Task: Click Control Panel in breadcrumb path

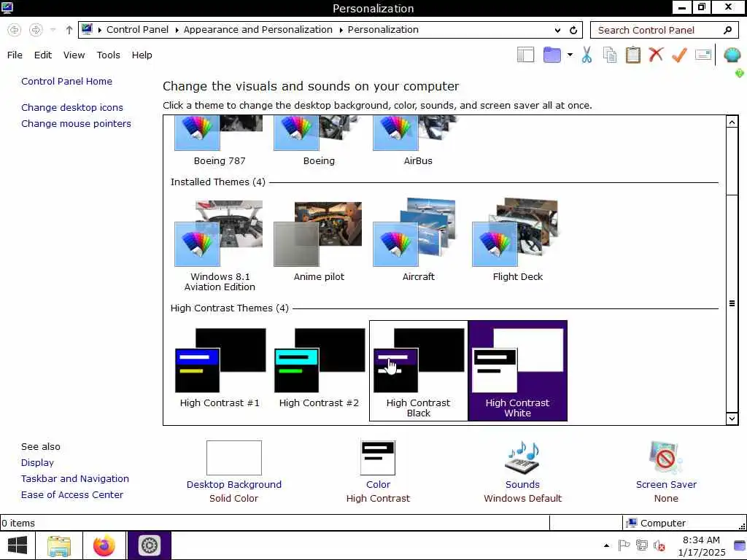Action: (137, 29)
